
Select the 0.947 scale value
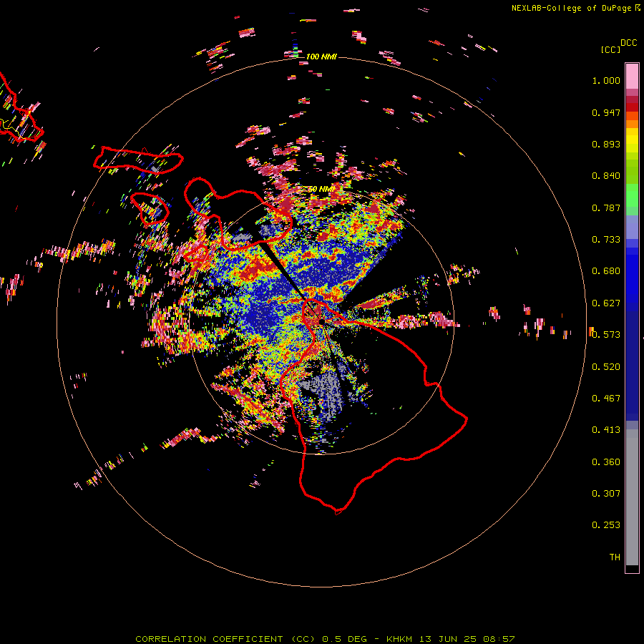click(x=606, y=112)
